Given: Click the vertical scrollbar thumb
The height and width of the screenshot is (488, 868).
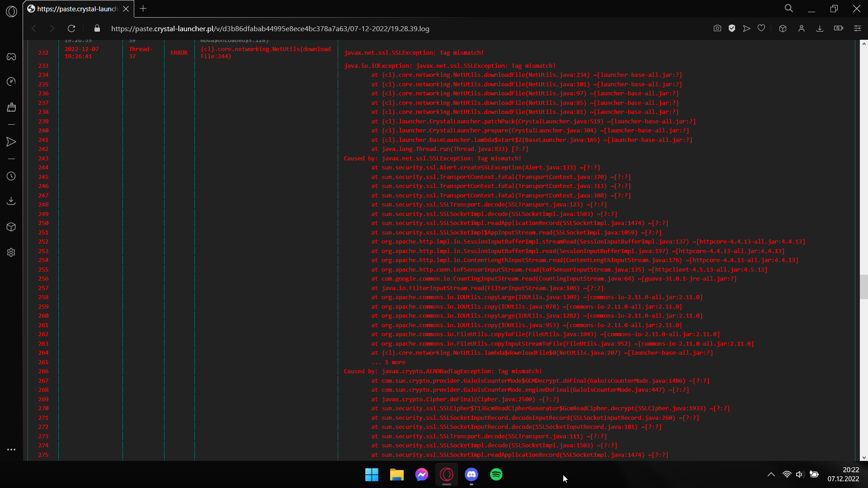Looking at the screenshot, I should click(864, 287).
